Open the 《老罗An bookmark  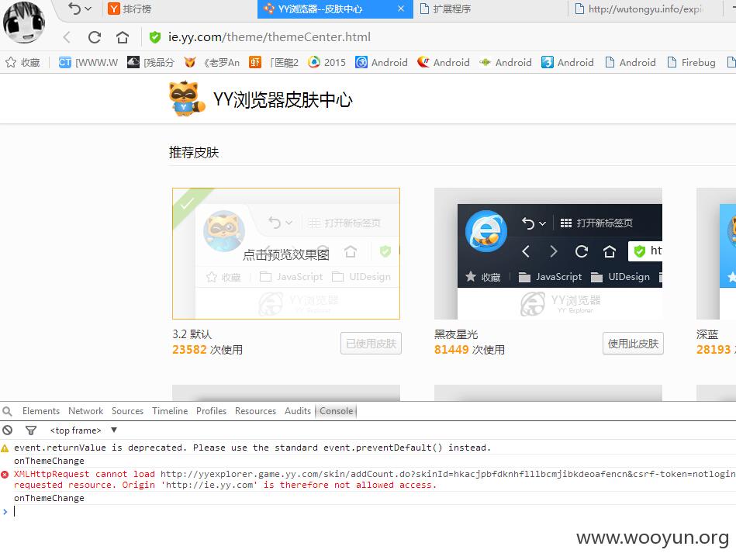click(212, 62)
